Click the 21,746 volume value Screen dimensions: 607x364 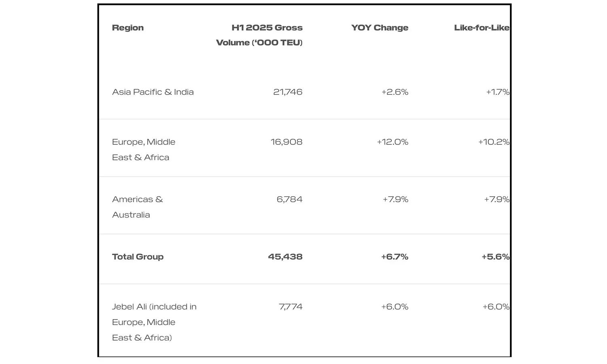point(288,92)
